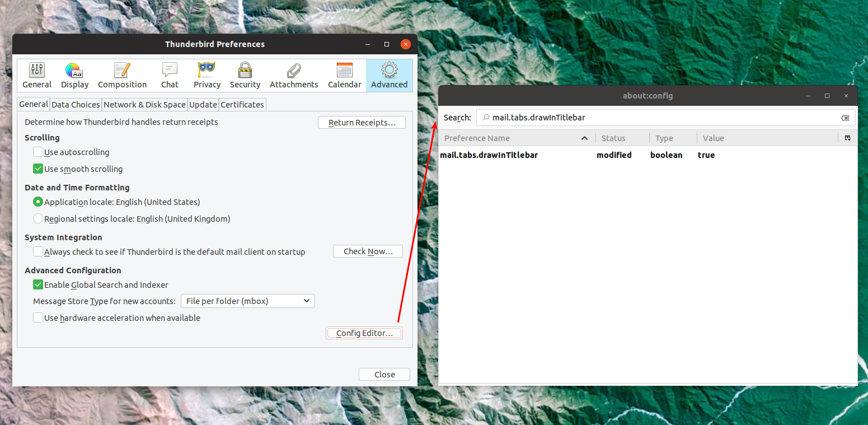Image resolution: width=868 pixels, height=425 pixels.
Task: Switch to the Update tab
Action: point(203,105)
